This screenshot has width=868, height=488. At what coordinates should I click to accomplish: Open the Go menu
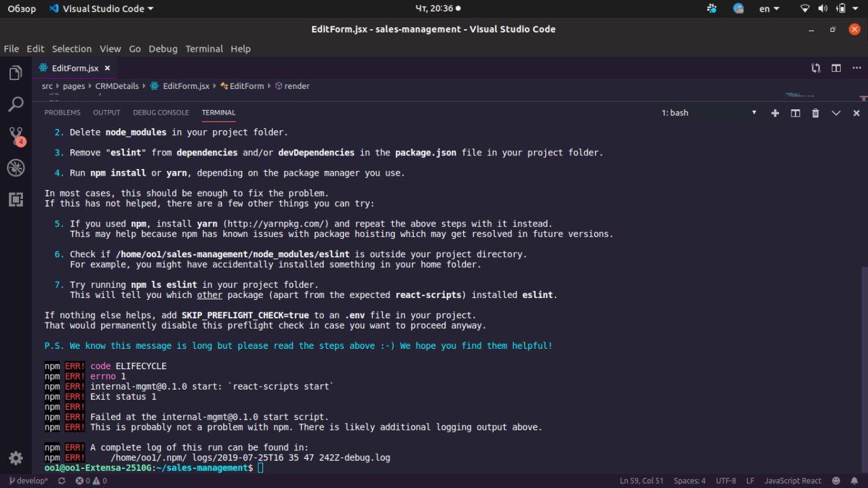[135, 49]
